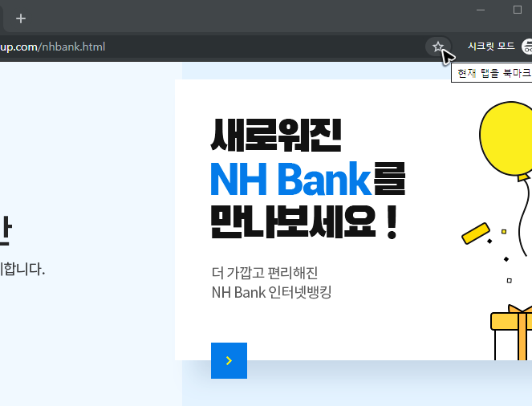Click the 시크릿 모드 label
532x406 pixels.
coord(491,46)
